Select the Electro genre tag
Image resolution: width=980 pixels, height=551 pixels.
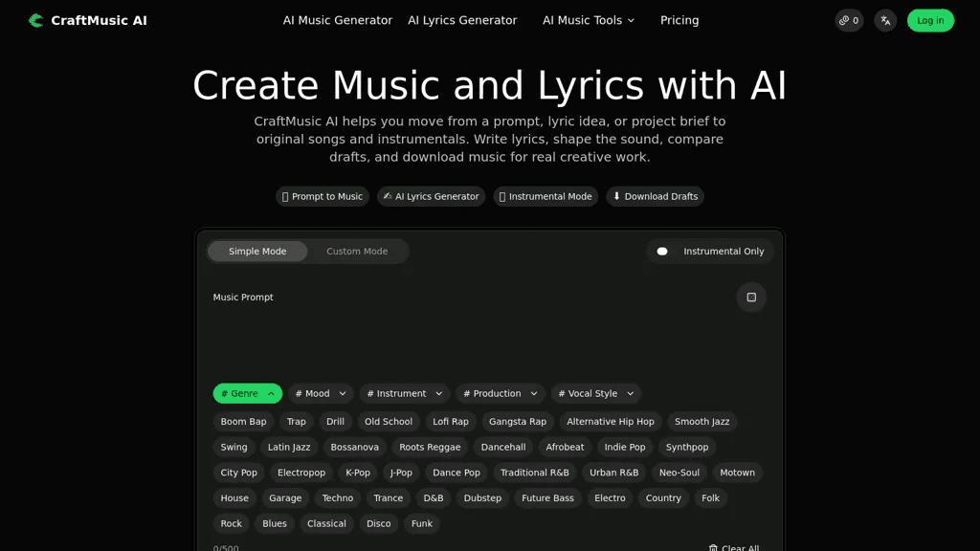tap(610, 498)
